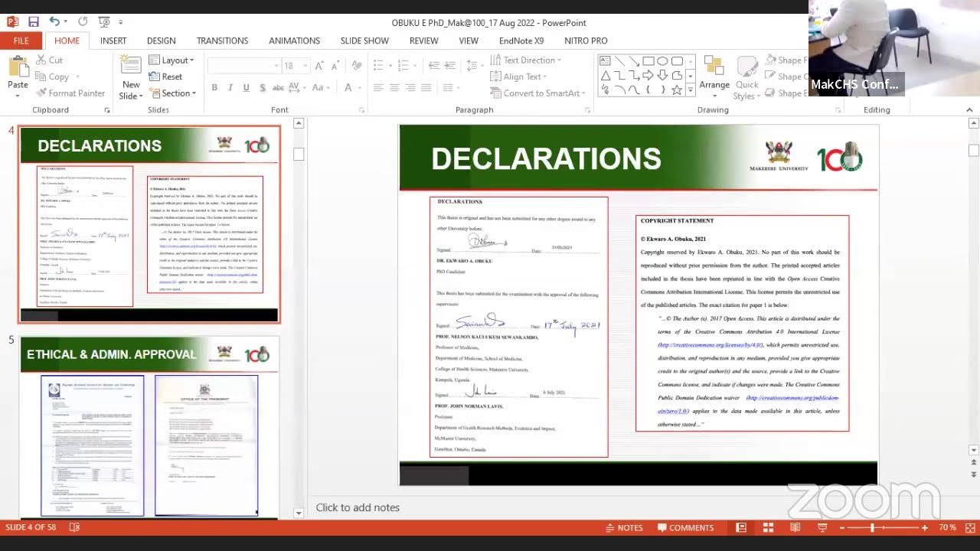This screenshot has width=980, height=551.
Task: Undo the last action
Action: tap(54, 22)
